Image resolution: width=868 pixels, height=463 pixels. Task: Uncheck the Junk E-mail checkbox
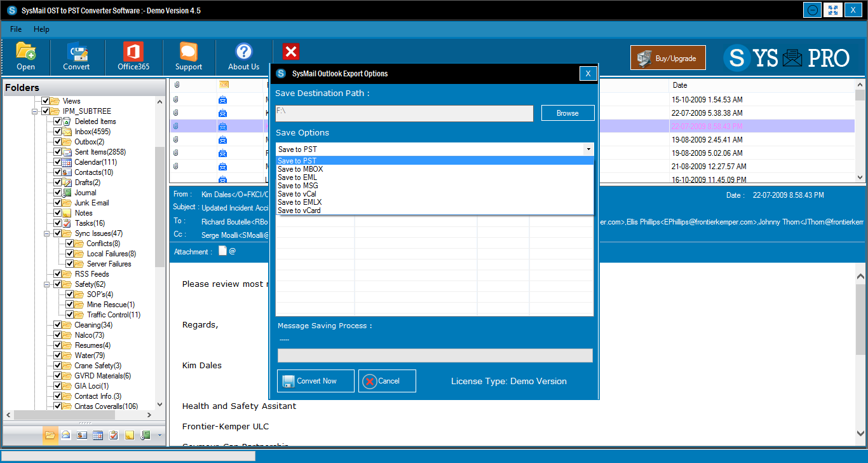click(58, 203)
